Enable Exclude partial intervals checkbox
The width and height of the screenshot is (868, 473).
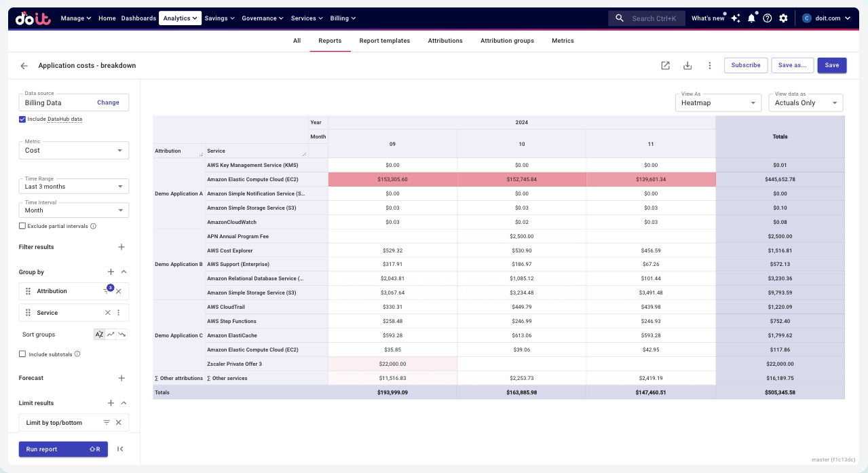[22, 226]
